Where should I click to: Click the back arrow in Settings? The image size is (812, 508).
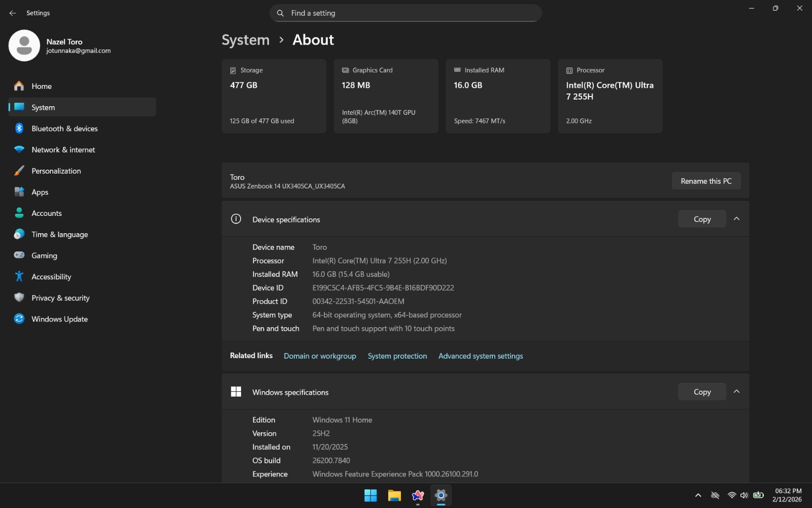click(13, 13)
